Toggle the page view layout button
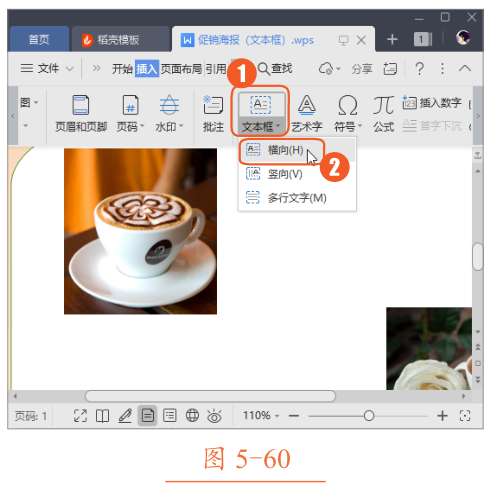This screenshot has width=495, height=489. tap(147, 416)
